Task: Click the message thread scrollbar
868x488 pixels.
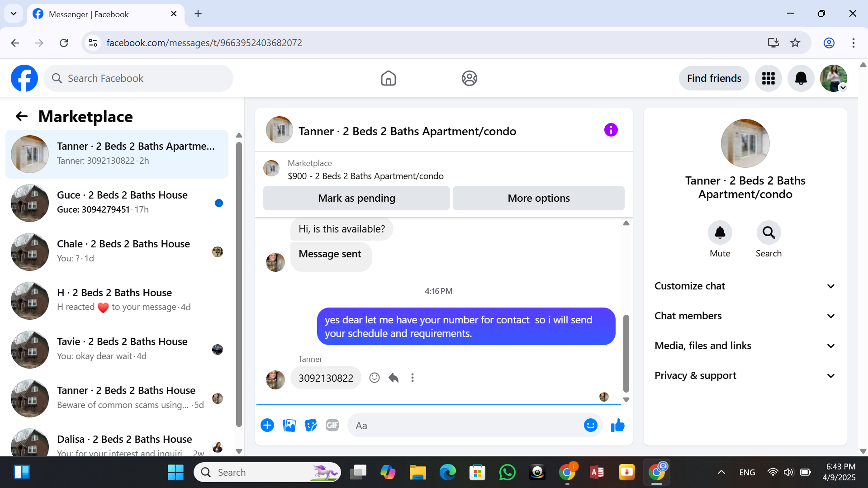Action: click(x=626, y=353)
